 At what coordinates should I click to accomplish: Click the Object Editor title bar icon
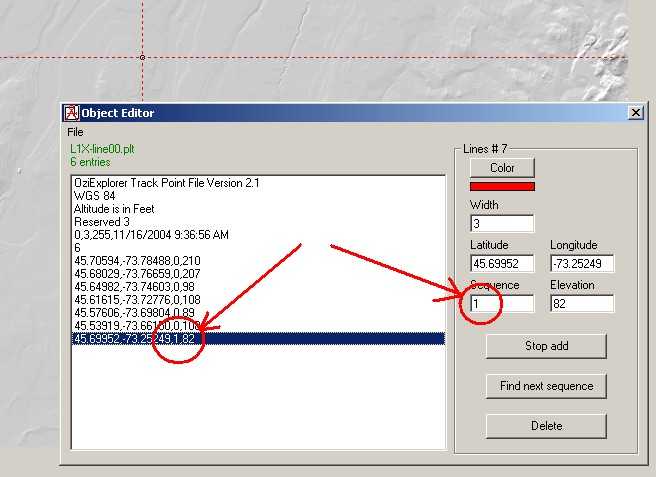71,113
